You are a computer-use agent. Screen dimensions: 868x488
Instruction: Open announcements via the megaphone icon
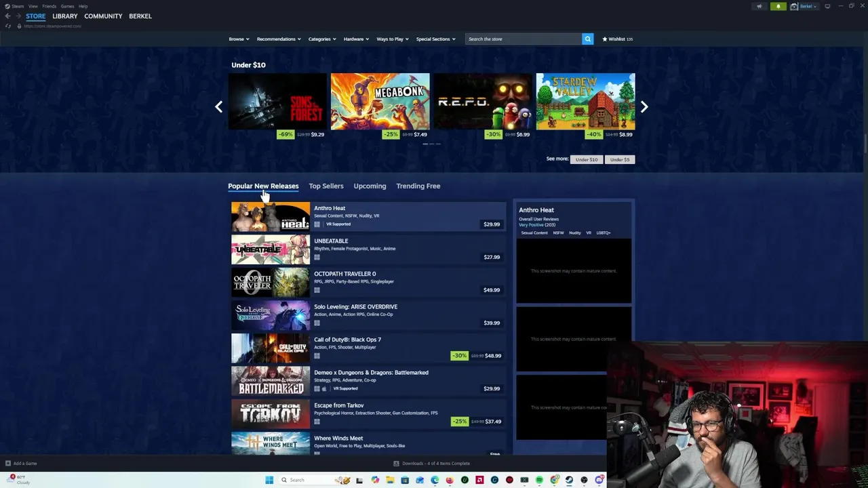coord(759,6)
